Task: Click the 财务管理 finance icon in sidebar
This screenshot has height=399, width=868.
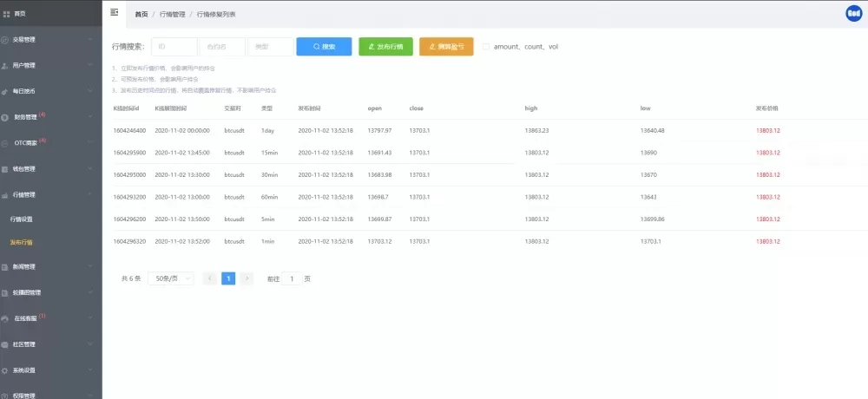Action: pos(7,116)
